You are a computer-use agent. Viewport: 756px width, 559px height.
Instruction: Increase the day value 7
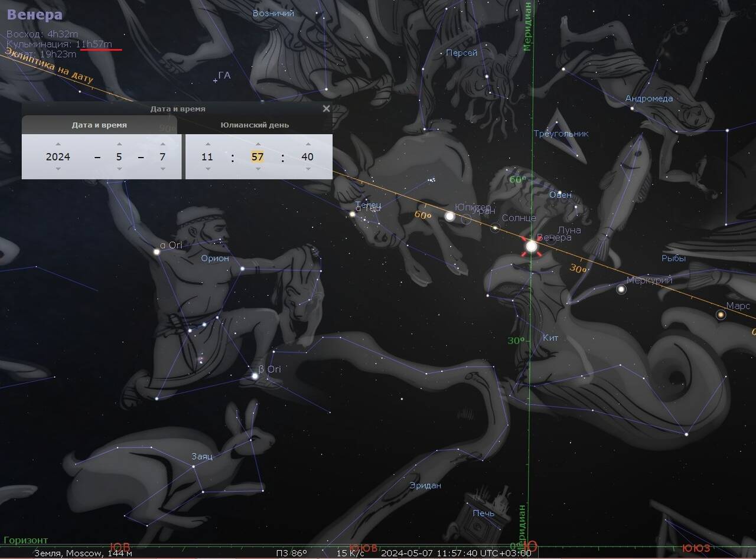162,144
